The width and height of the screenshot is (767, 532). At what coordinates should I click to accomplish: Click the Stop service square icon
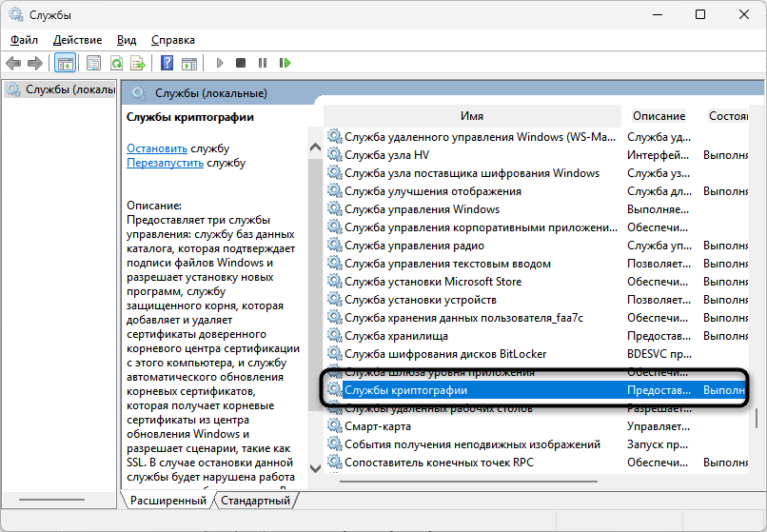click(241, 63)
